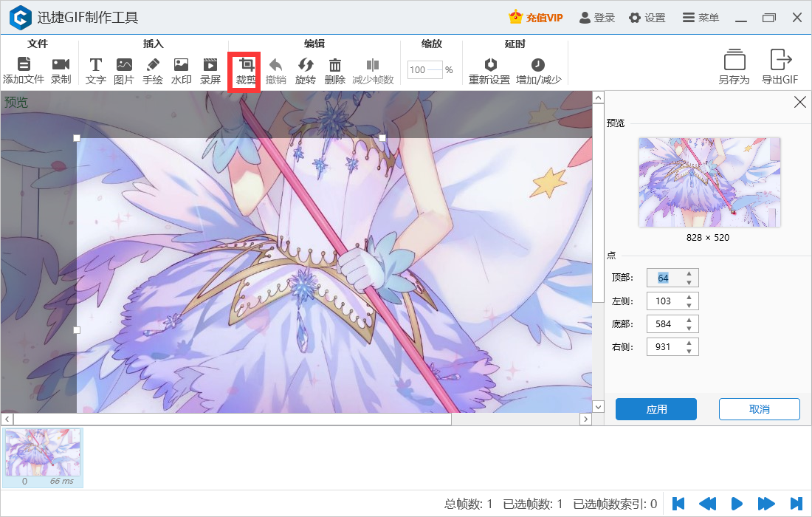This screenshot has width=812, height=517.
Task: Click the 66 ms frame delay label
Action: coord(61,482)
